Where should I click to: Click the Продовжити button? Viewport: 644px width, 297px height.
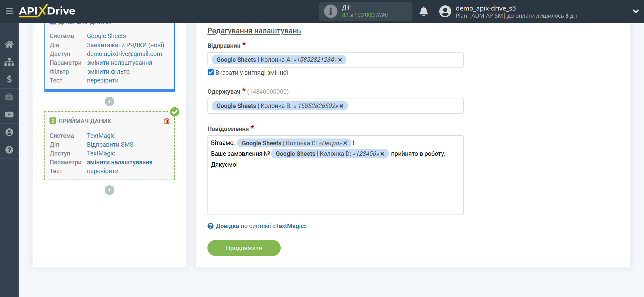point(244,248)
